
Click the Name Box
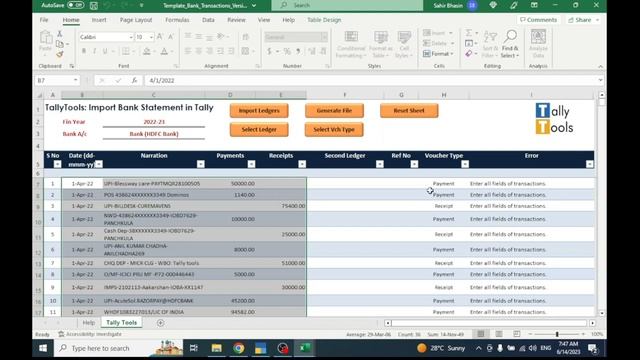[56, 80]
